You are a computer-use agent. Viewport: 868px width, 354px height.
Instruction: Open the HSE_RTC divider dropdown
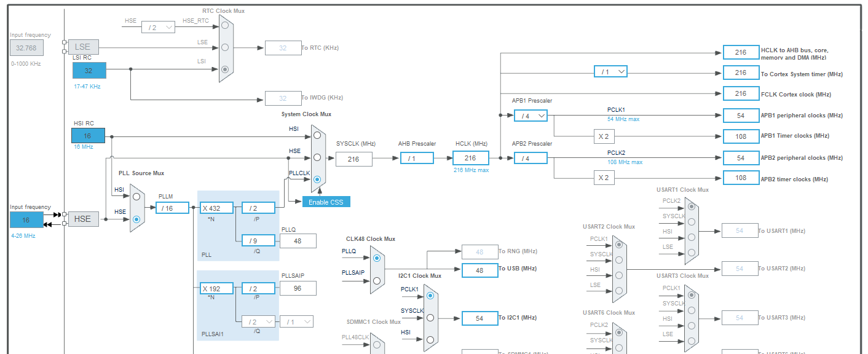point(158,26)
